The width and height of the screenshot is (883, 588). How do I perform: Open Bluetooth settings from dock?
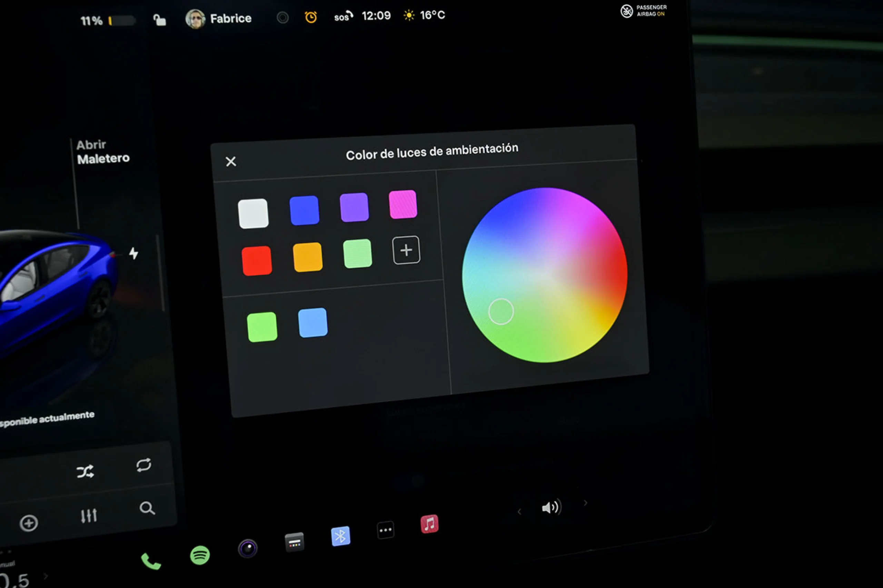point(340,536)
